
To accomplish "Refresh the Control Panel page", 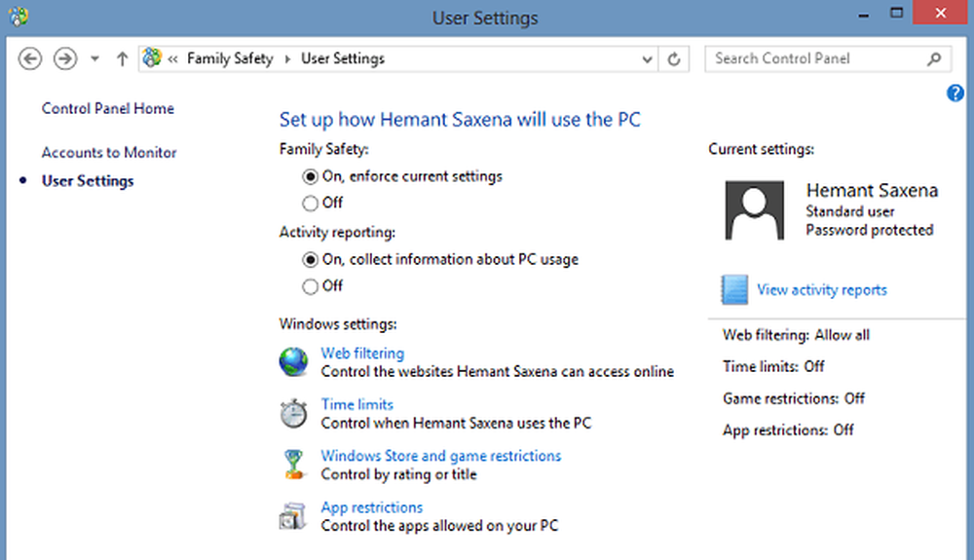I will coord(674,59).
